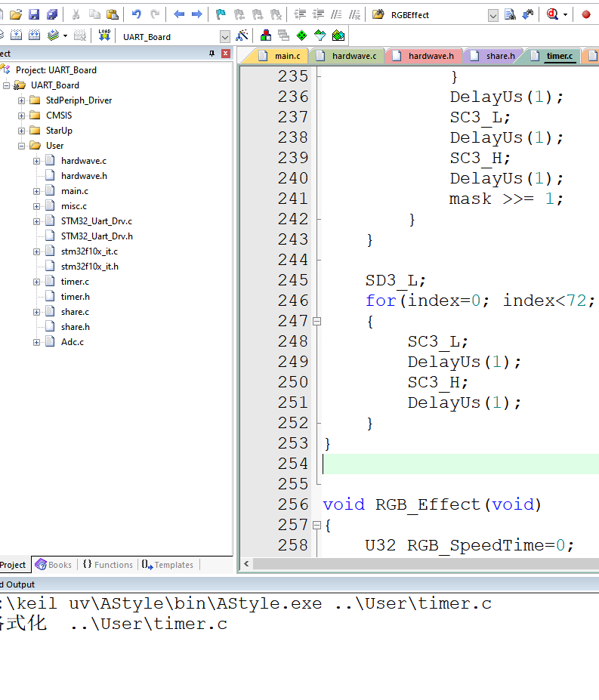Indent the selected text
This screenshot has height=700, width=599.
[x=300, y=15]
